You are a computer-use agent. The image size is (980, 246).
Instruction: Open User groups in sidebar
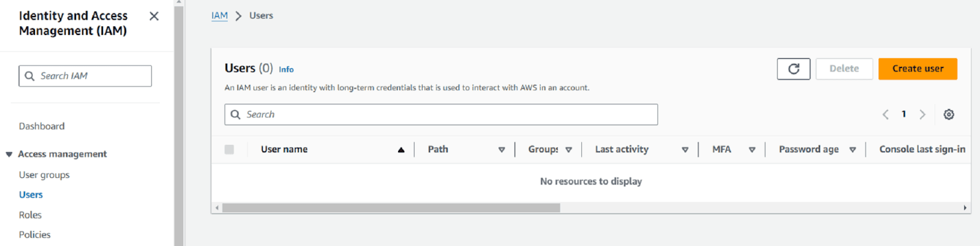(44, 175)
